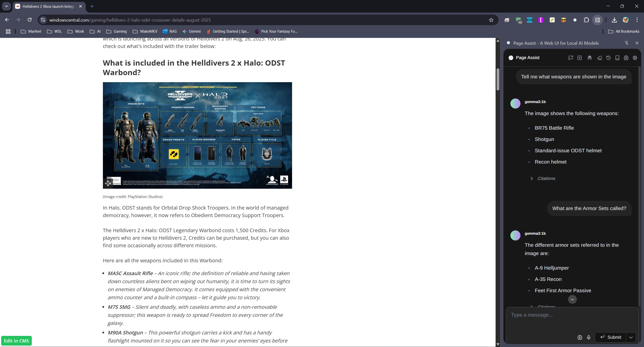Open the Marfeel bookmarks folder
The width and height of the screenshot is (644, 347).
(31, 31)
